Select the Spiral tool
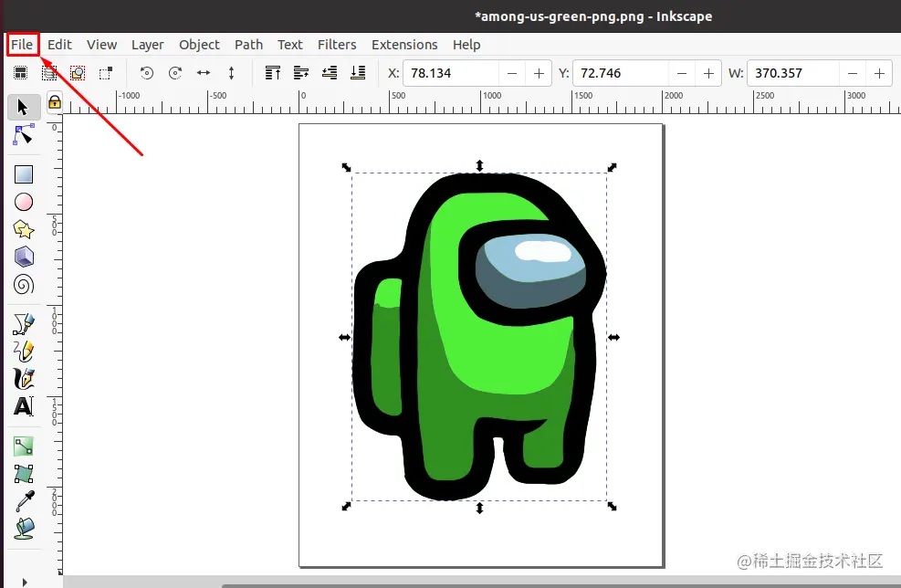The image size is (901, 588). pos(24,285)
